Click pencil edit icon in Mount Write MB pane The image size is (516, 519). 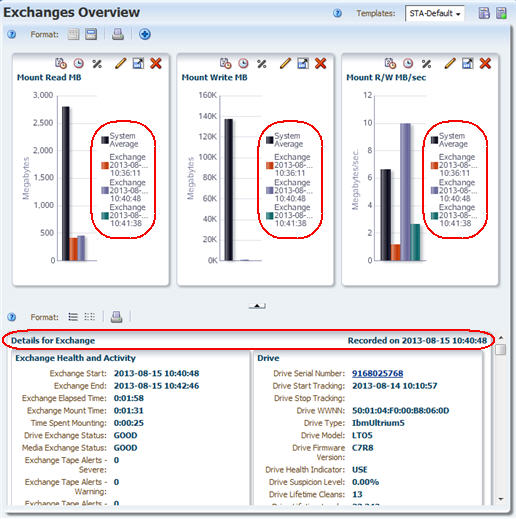[x=285, y=63]
